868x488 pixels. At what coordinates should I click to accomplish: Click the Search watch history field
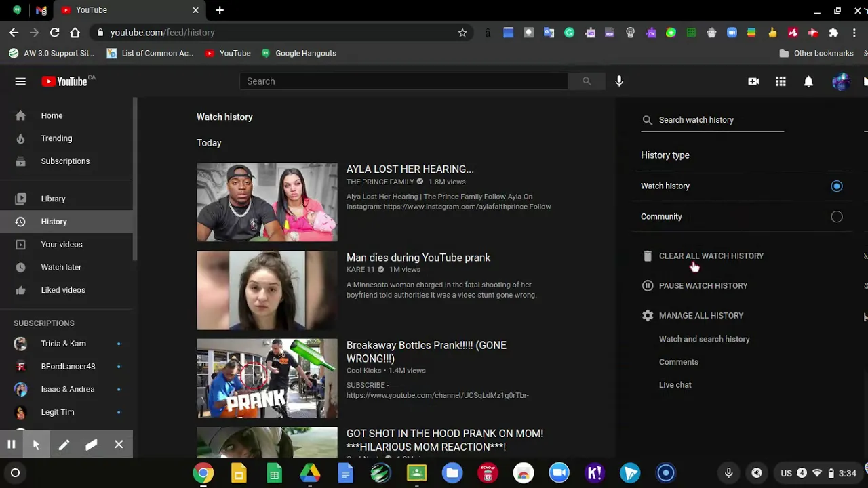coord(712,120)
